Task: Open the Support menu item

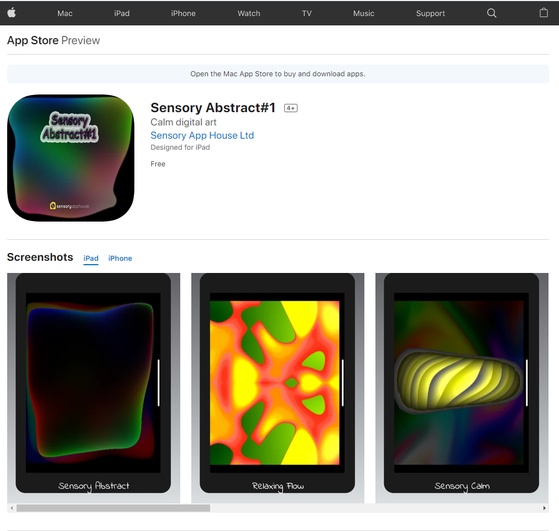Action: (x=430, y=13)
